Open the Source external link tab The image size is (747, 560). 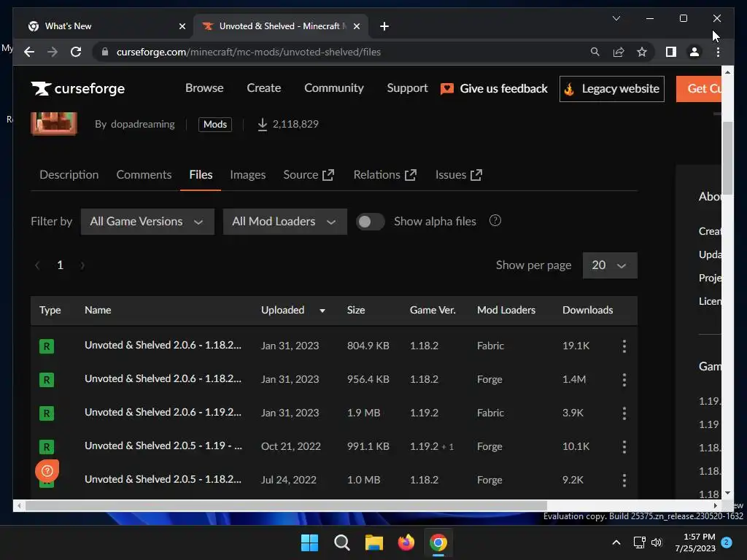click(x=309, y=175)
